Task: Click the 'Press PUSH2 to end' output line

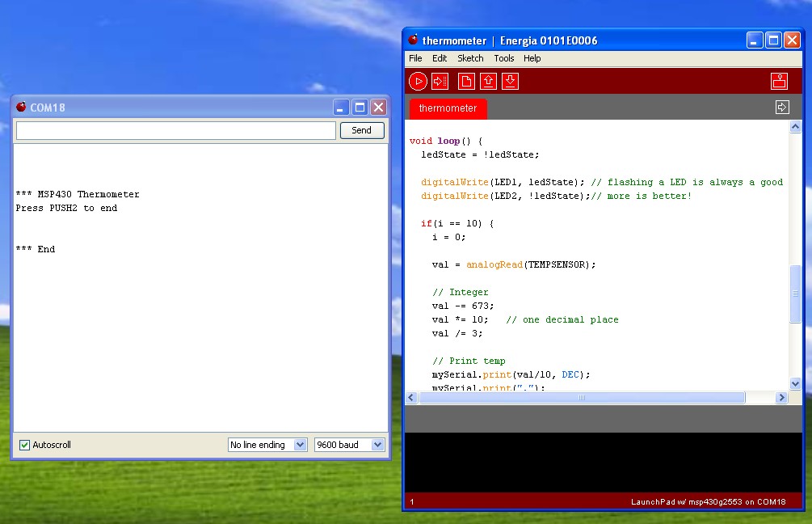Action: tap(66, 208)
